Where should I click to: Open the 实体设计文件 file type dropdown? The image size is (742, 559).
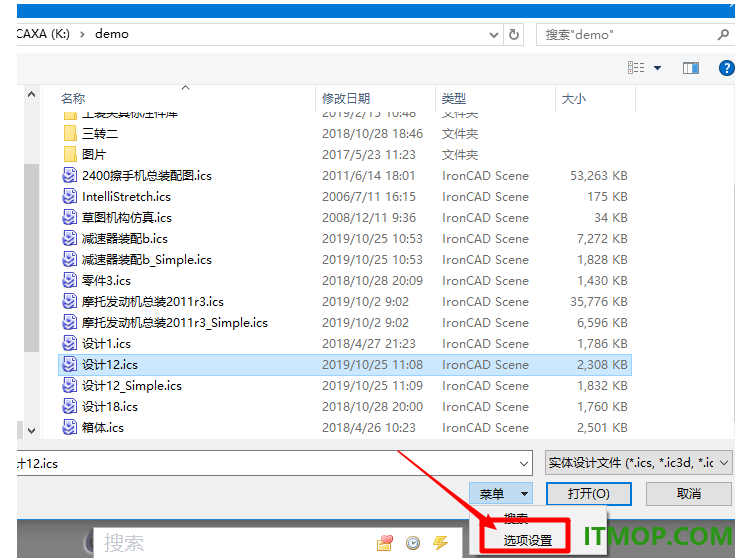638,463
